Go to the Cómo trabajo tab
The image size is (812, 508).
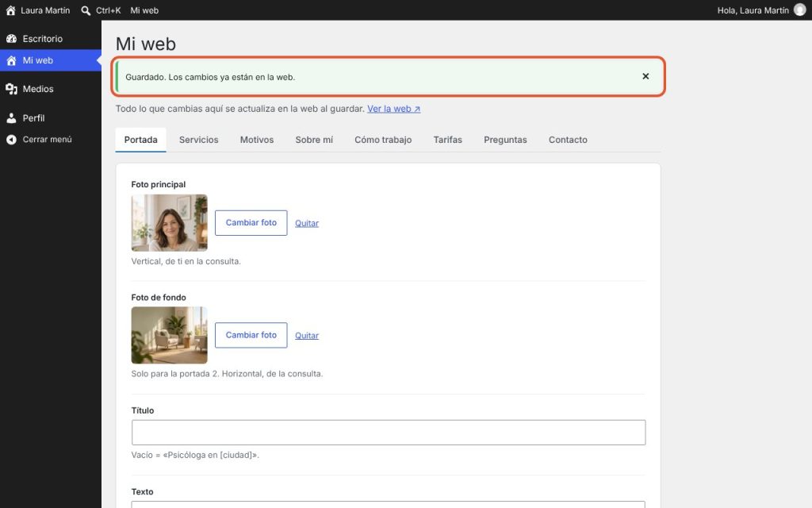pos(383,140)
